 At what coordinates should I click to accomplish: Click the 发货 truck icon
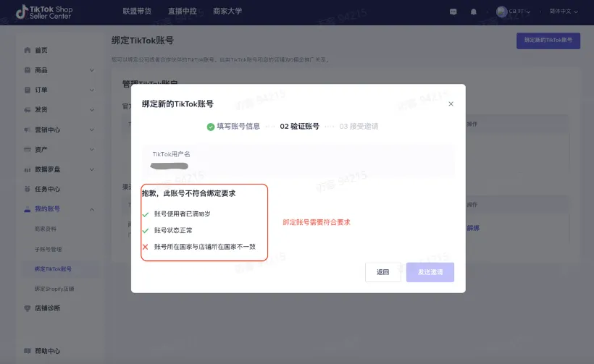point(28,110)
